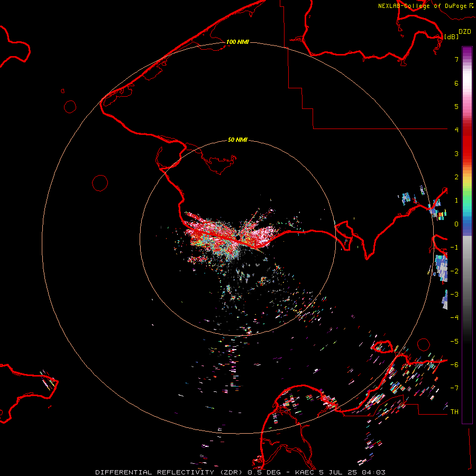
Task: Select scale value "-4" on legend
Action: coord(454,318)
